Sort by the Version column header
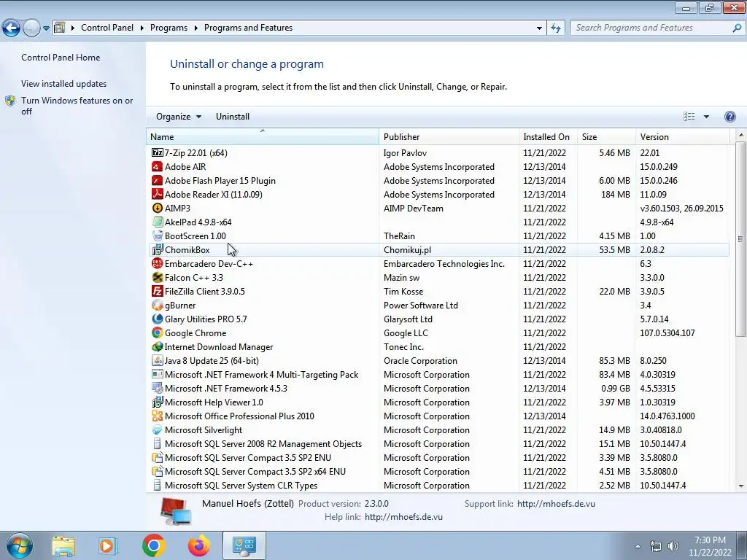Screen dimensions: 747x560 [x=682, y=136]
